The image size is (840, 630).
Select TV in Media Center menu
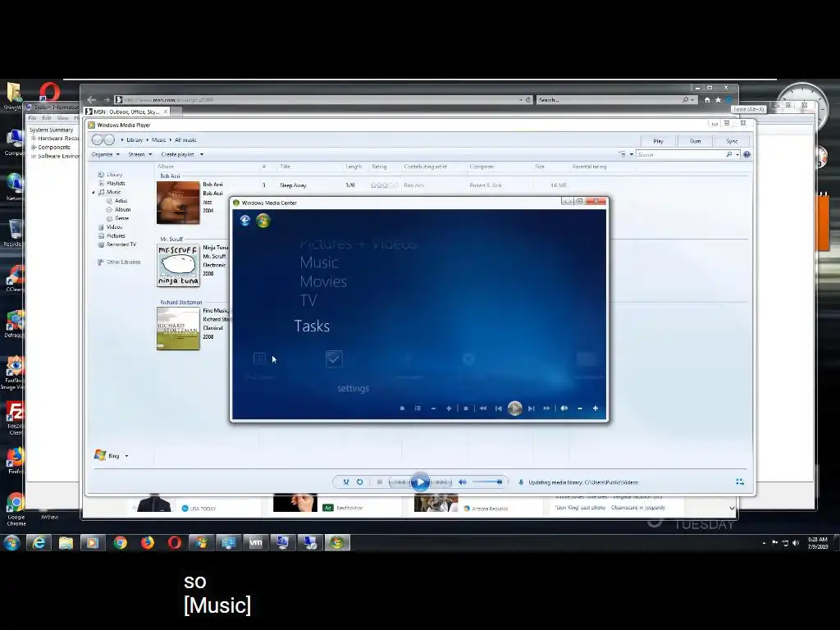[308, 300]
